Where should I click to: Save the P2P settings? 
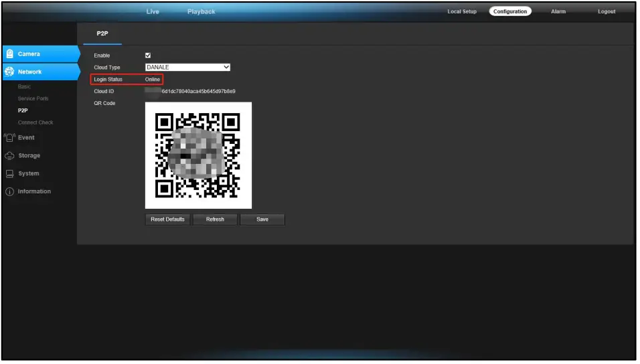(262, 219)
